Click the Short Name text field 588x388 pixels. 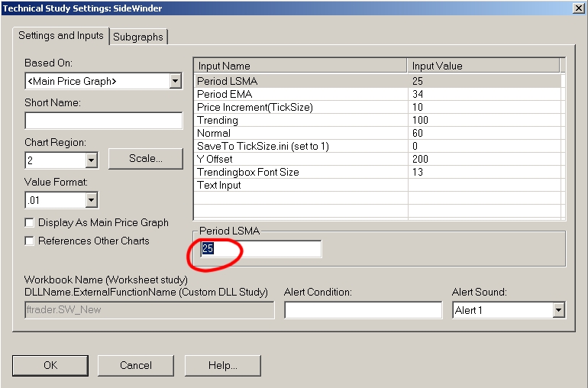point(104,121)
